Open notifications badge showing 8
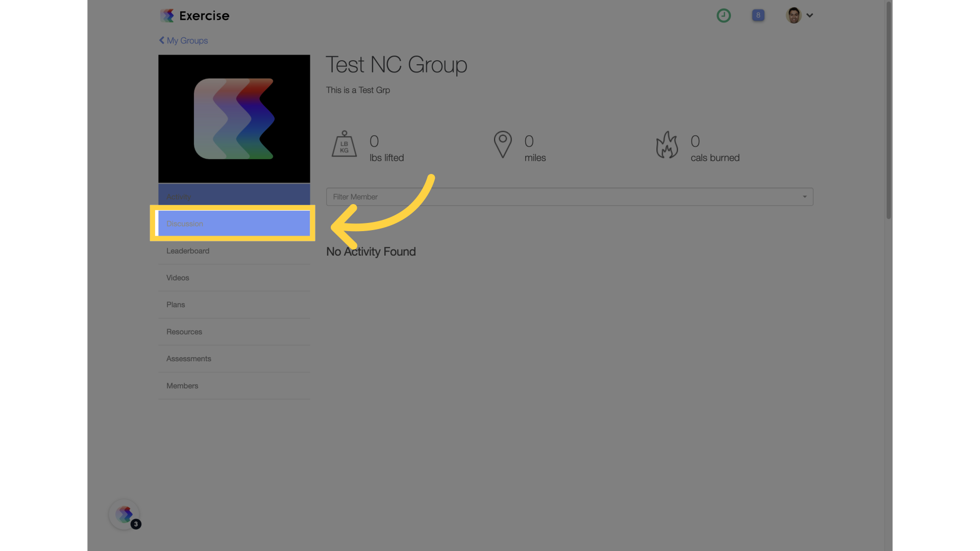 point(758,15)
